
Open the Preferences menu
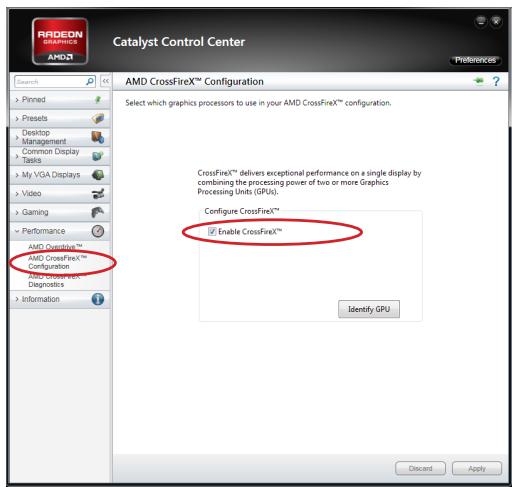475,60
